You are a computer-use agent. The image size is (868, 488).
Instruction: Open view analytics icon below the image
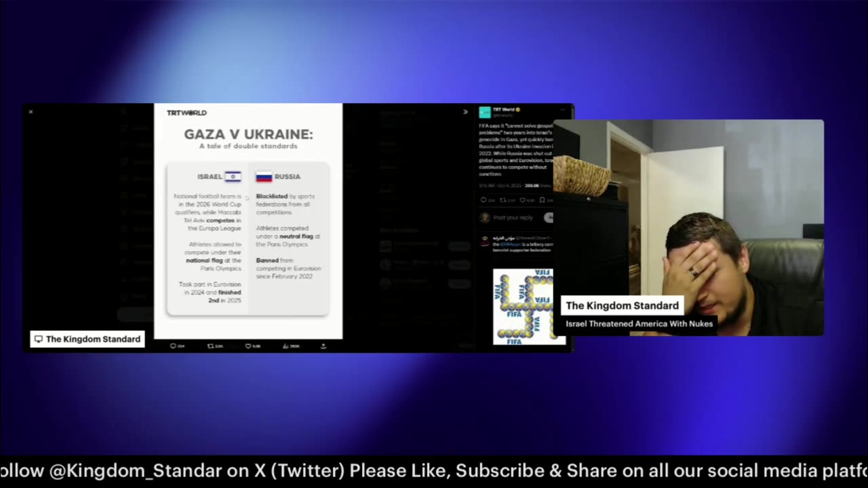point(285,346)
